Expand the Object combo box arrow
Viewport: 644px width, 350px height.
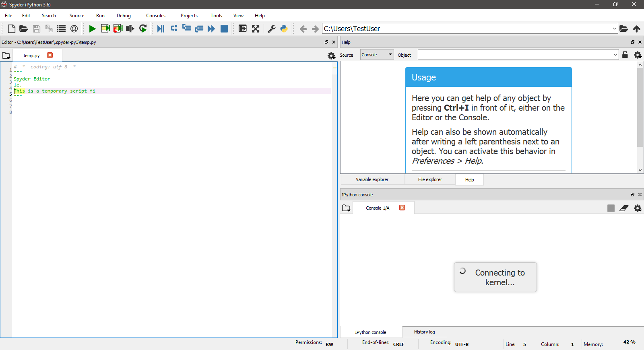click(x=615, y=55)
